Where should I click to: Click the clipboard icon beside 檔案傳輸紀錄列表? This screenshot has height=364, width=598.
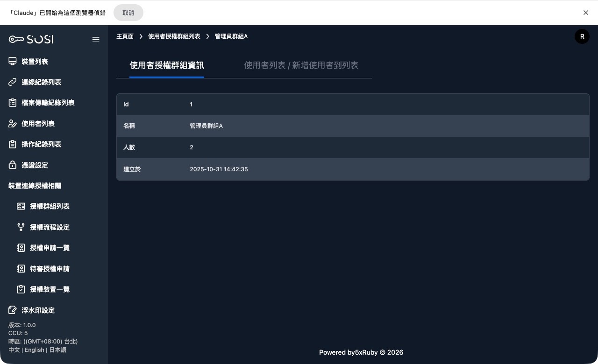pos(13,103)
